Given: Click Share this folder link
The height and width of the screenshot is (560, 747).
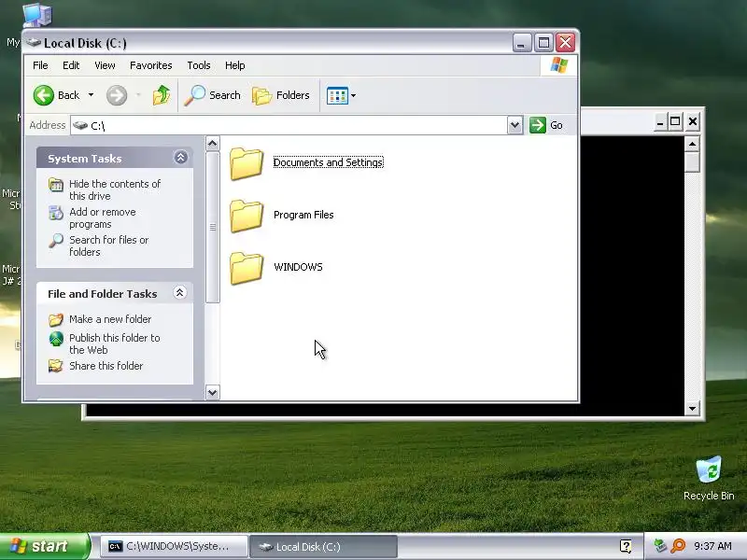Looking at the screenshot, I should click(x=106, y=366).
